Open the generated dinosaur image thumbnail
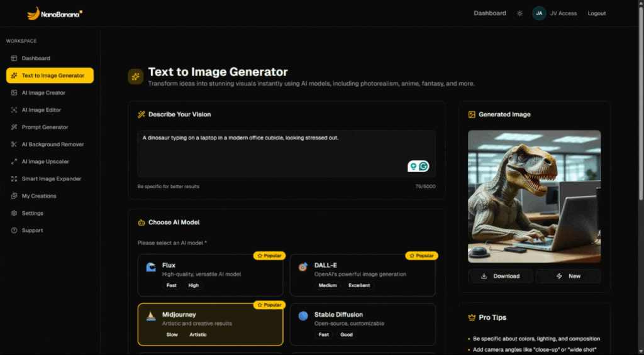The width and height of the screenshot is (644, 355). 534,196
